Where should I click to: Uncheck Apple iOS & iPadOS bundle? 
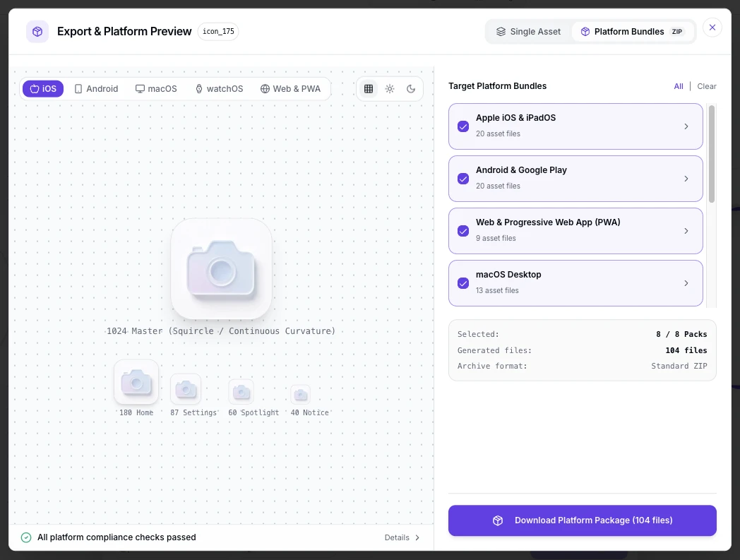click(x=463, y=126)
